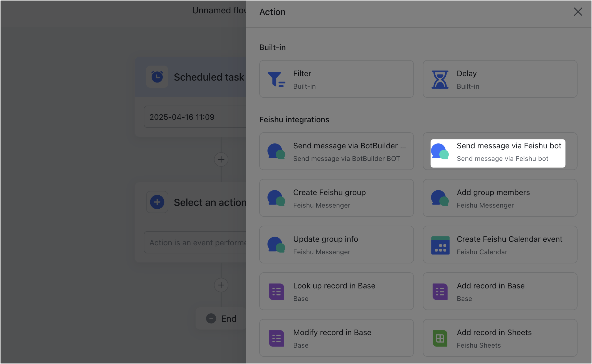The height and width of the screenshot is (364, 592).
Task: Click the Create Feishu Calendar event icon
Action: point(440,245)
